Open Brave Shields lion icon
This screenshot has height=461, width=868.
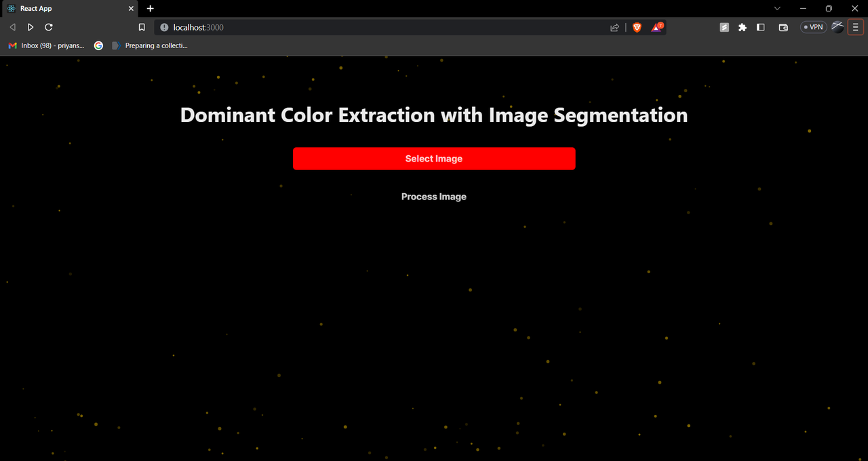tap(637, 27)
